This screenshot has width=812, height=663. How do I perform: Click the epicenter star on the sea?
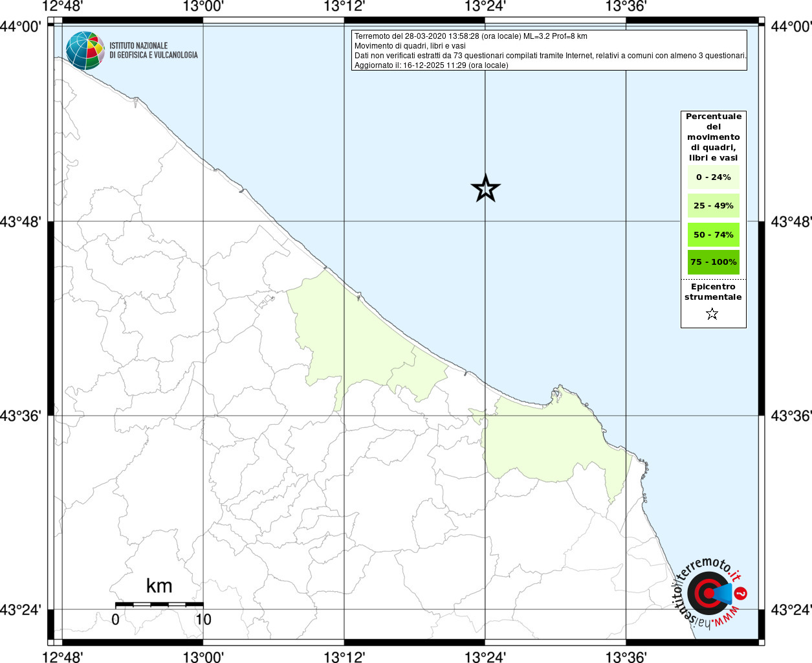[x=485, y=188]
